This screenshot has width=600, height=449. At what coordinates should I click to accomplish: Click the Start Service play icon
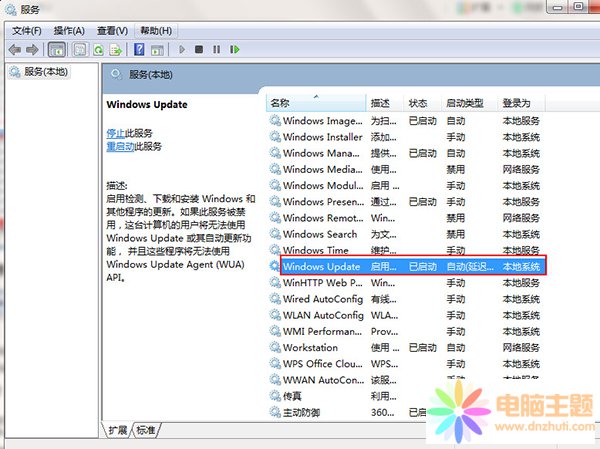pyautogui.click(x=182, y=49)
